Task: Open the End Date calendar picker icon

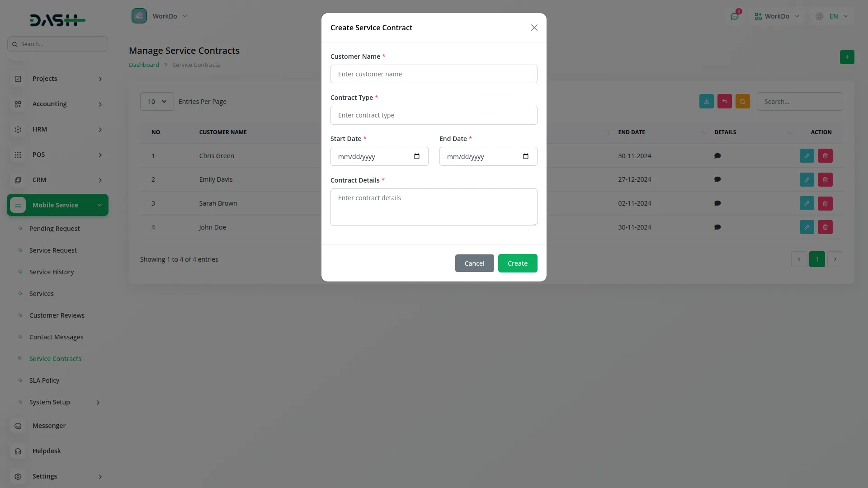Action: pyautogui.click(x=525, y=156)
